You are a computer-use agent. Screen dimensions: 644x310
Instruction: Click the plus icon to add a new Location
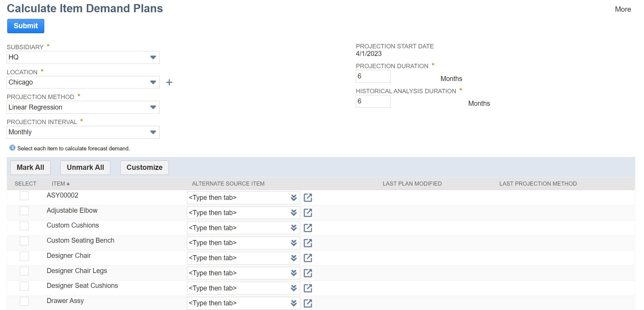tap(169, 82)
